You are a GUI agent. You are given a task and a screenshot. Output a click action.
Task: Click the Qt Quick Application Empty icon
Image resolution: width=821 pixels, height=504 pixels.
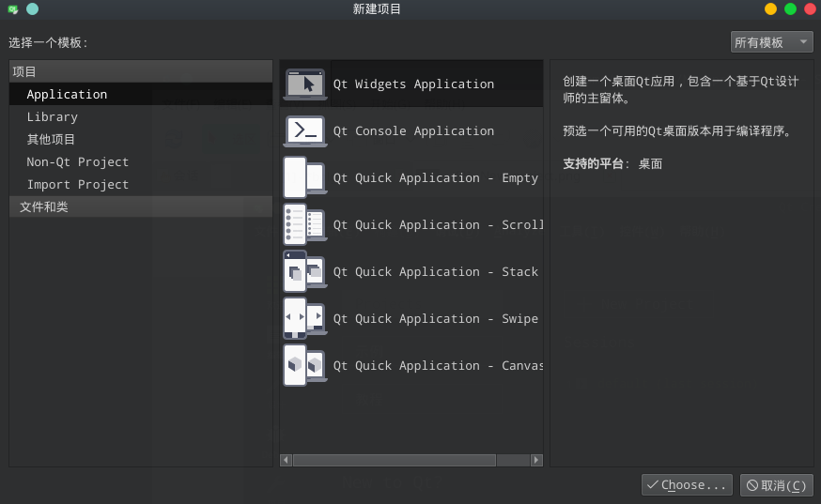point(304,178)
